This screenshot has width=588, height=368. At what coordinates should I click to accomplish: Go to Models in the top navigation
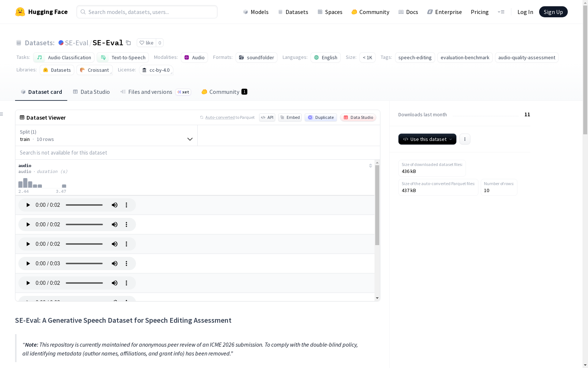click(256, 12)
